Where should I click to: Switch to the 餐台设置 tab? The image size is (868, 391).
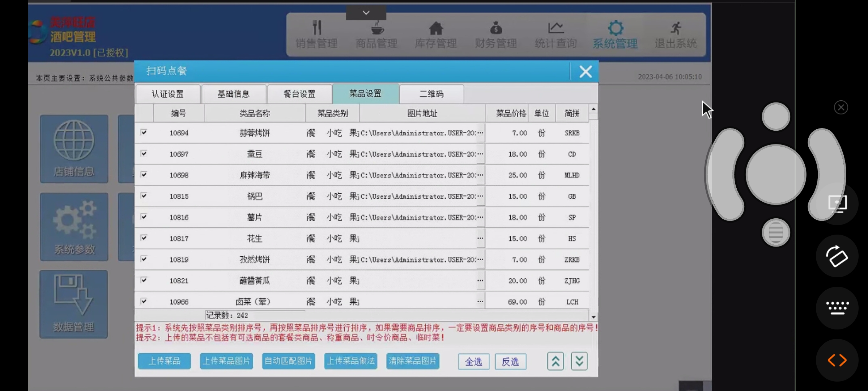pos(299,94)
